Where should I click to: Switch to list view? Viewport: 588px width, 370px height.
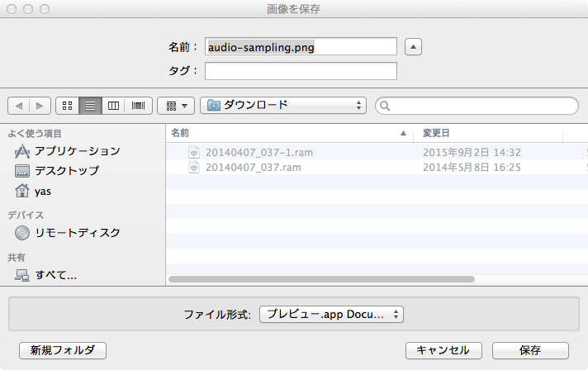pos(90,106)
